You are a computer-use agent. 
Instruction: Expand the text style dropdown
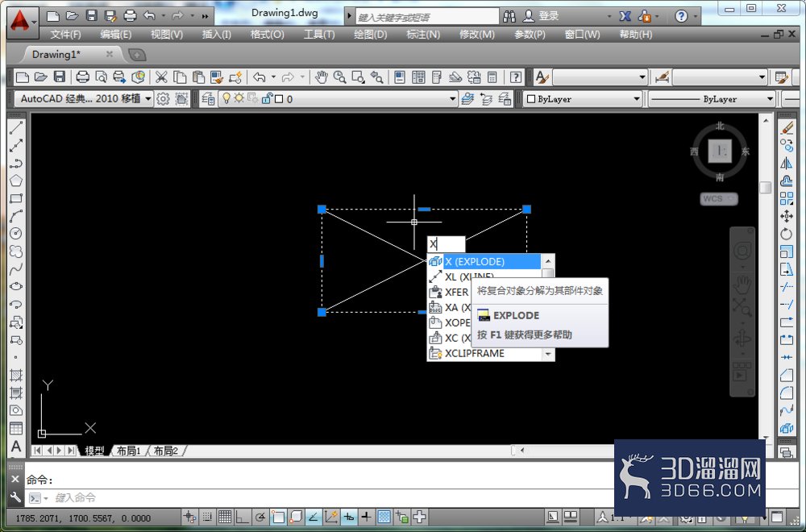coord(642,77)
